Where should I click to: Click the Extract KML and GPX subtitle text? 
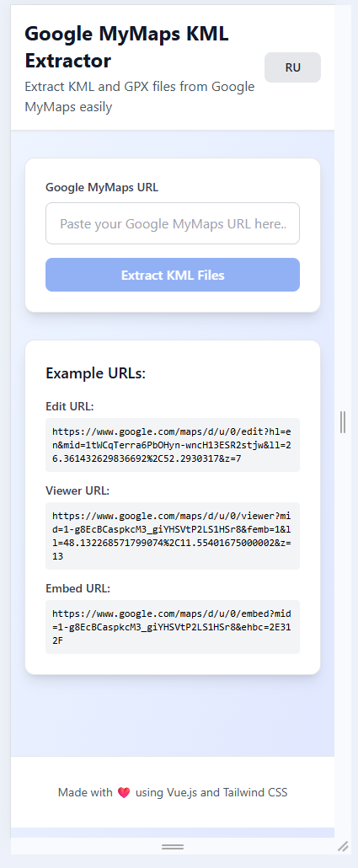140,97
